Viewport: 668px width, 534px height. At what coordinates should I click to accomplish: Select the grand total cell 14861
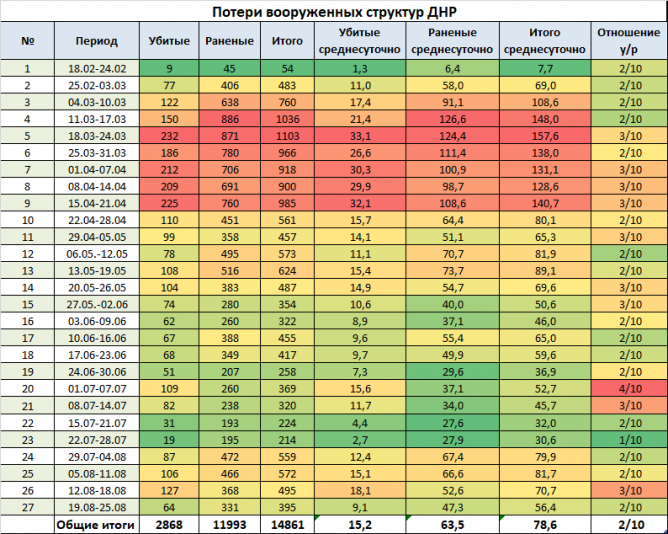(288, 523)
